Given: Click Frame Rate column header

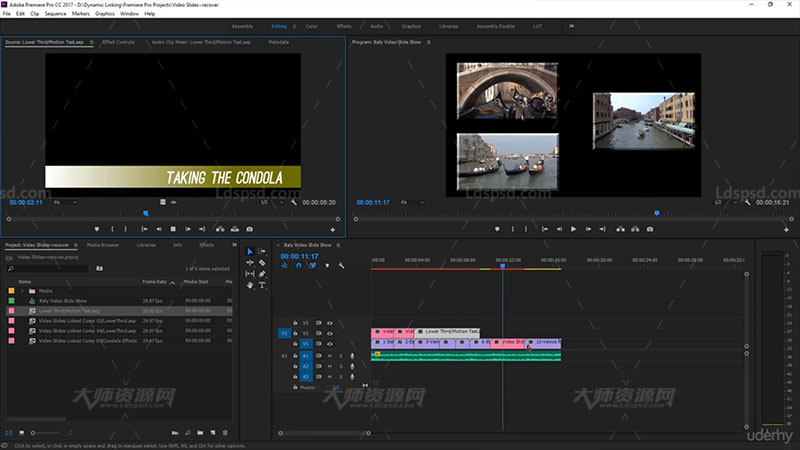Looking at the screenshot, I should coord(154,282).
